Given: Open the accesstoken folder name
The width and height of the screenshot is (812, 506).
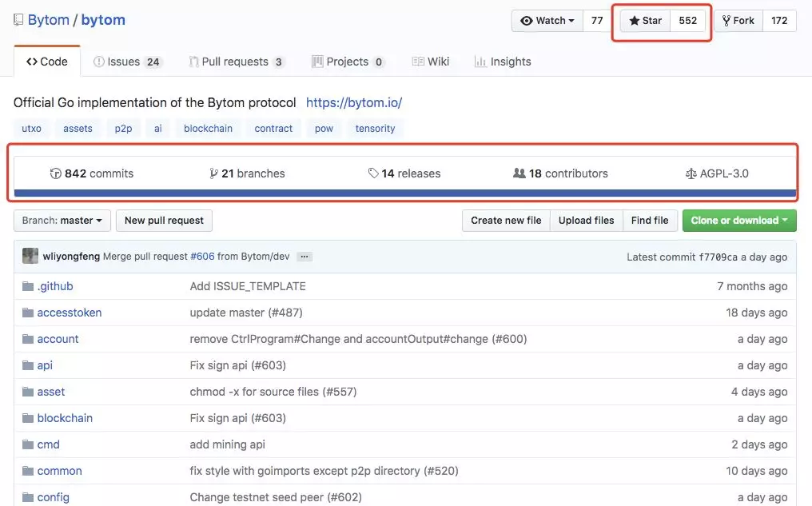Looking at the screenshot, I should 70,313.
